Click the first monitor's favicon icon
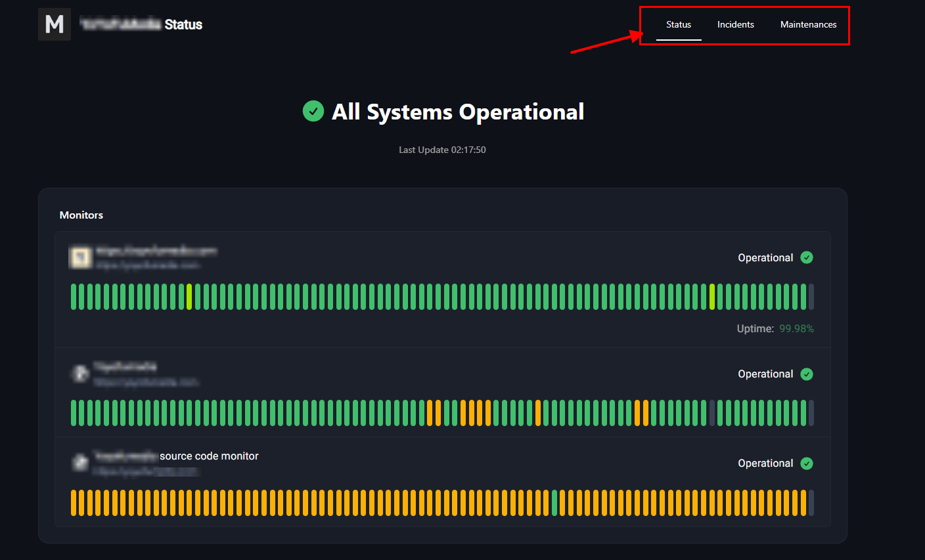This screenshot has width=925, height=560. pyautogui.click(x=79, y=257)
